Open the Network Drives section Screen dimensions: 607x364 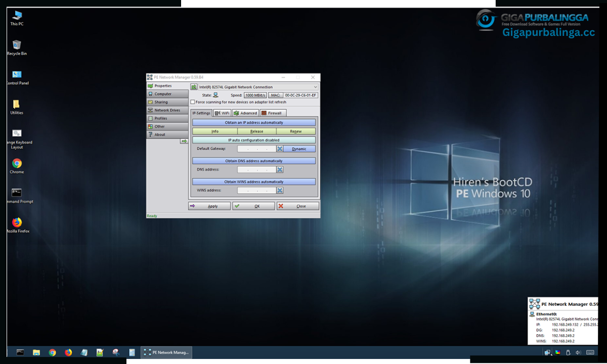tap(167, 110)
